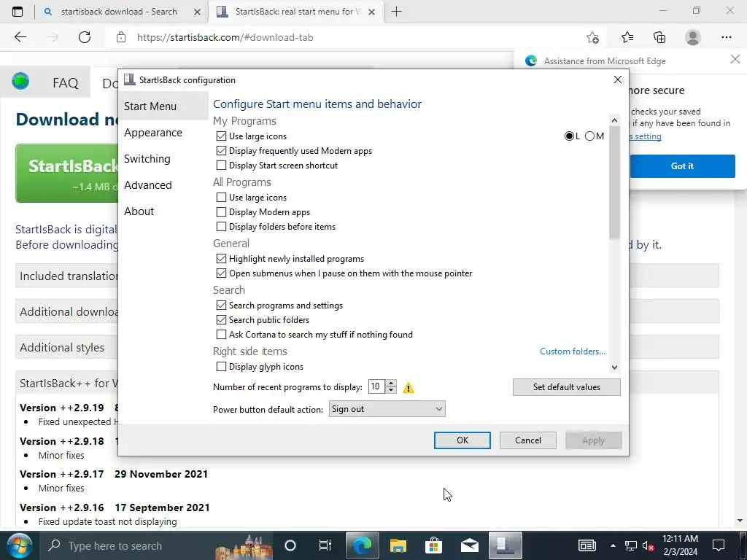Screen dimensions: 747x560
Task: Open Edge Settings and more menu
Action: click(x=726, y=37)
